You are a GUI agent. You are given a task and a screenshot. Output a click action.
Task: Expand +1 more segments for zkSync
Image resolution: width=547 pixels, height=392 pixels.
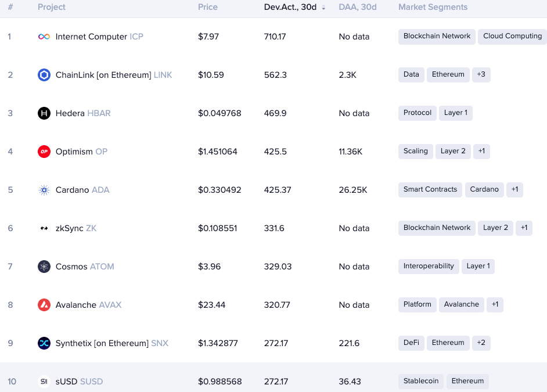click(x=524, y=228)
